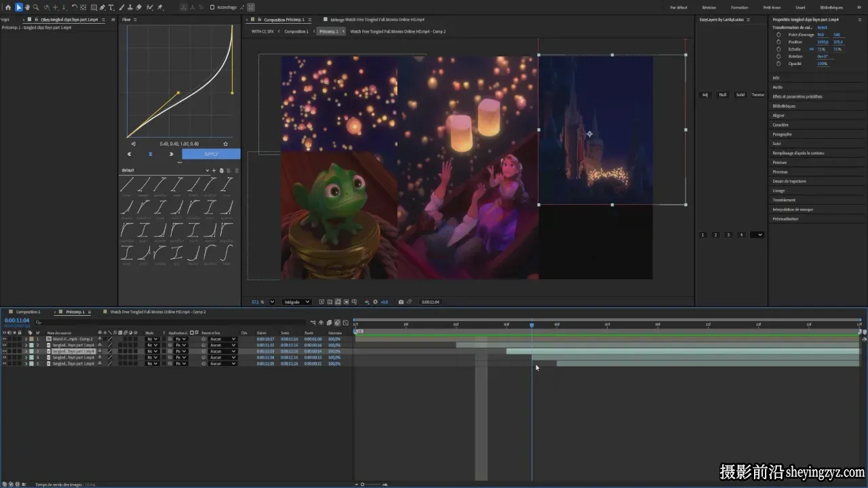Open the parent dropdown for layer 2
Image resolution: width=868 pixels, height=488 pixels.
pyautogui.click(x=223, y=345)
